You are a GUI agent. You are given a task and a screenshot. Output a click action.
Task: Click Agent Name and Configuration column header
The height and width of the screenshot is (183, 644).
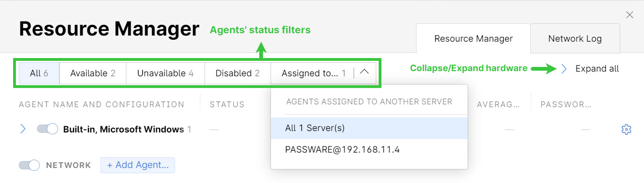pos(102,104)
